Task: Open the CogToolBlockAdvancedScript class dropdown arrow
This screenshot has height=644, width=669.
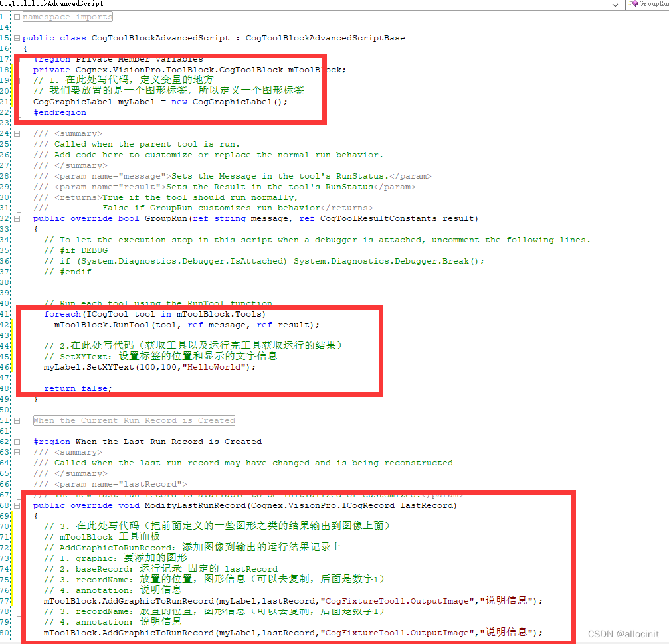Action: pyautogui.click(x=615, y=5)
